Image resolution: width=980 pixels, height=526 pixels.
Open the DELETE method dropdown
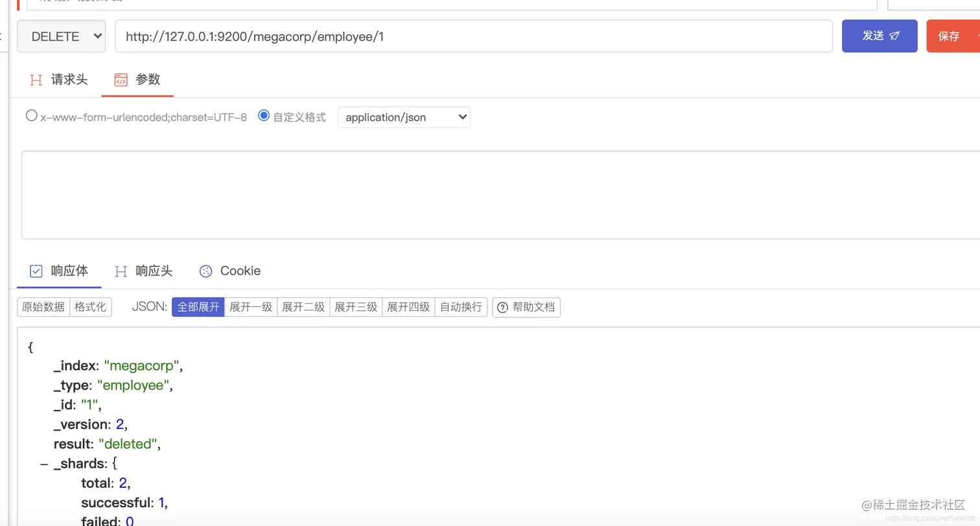coord(61,36)
